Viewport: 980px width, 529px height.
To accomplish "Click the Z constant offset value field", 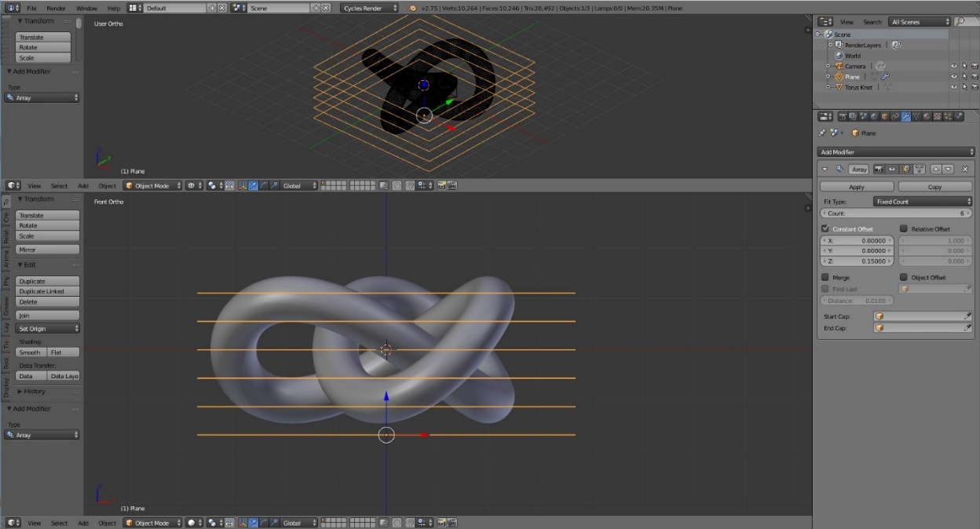I will [x=857, y=261].
